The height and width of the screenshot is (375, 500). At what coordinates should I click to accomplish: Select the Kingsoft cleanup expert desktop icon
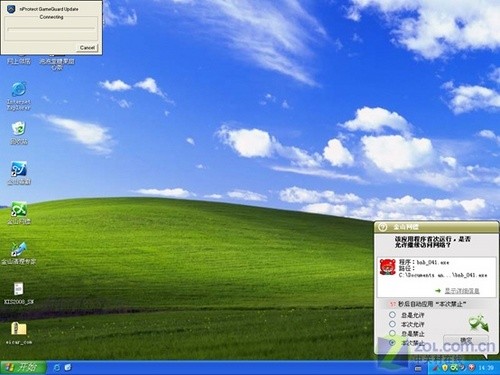pyautogui.click(x=19, y=253)
